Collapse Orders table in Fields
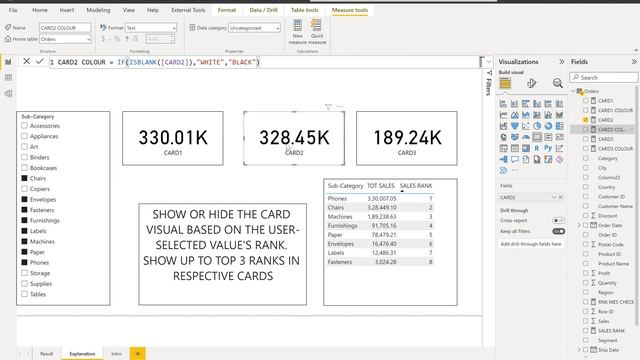The height and width of the screenshot is (360, 640). 573,91
